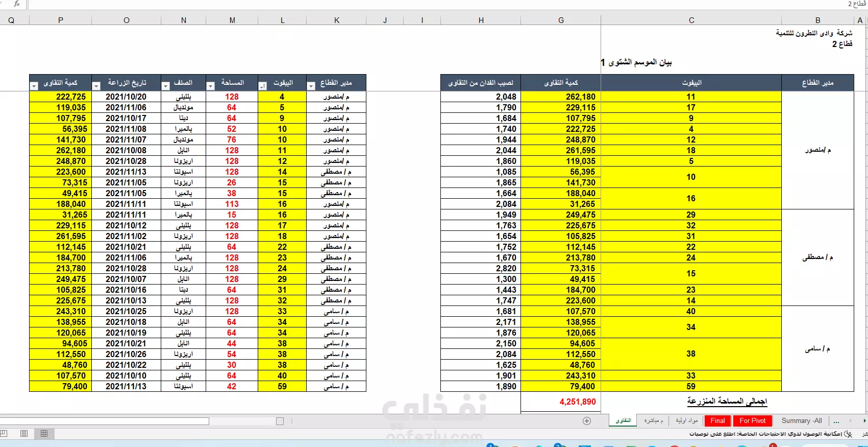Select cell 262,180 in column G
The height and width of the screenshot is (447, 868).
(x=561, y=97)
